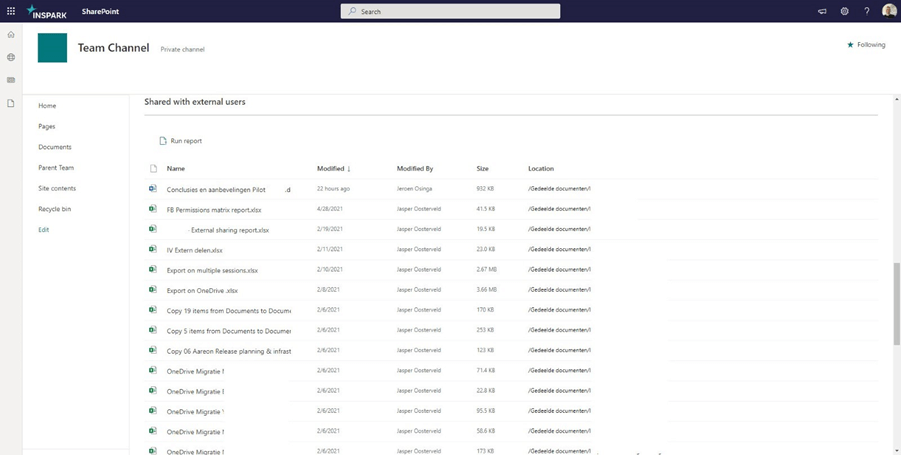Open the app launcher waffle icon
Image resolution: width=901 pixels, height=455 pixels.
coord(11,11)
